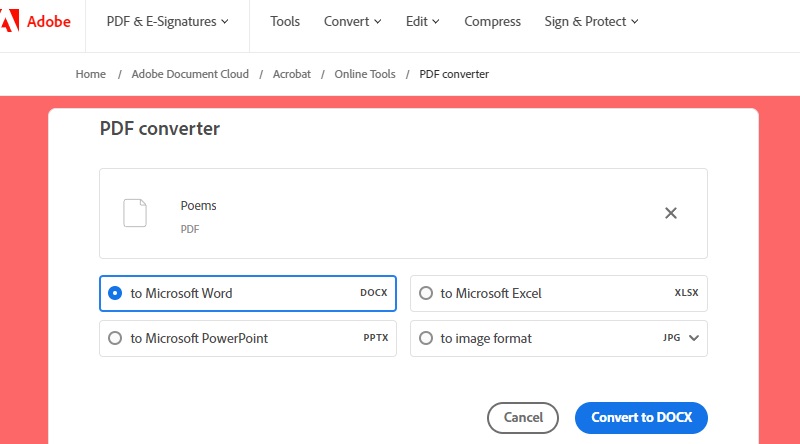Click the PDF file type label under Poems
Viewport: 800px width, 444px height.
click(x=190, y=229)
